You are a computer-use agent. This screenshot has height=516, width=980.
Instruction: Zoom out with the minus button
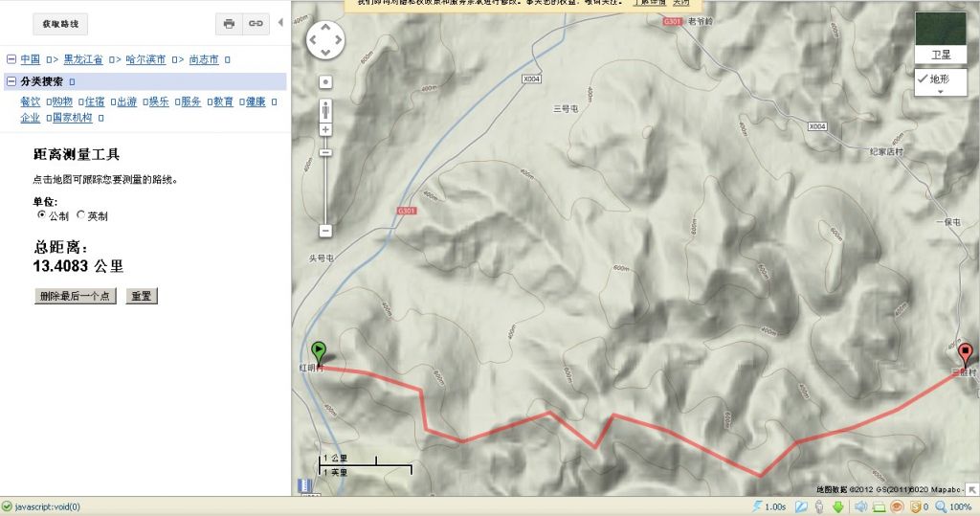[x=325, y=231]
